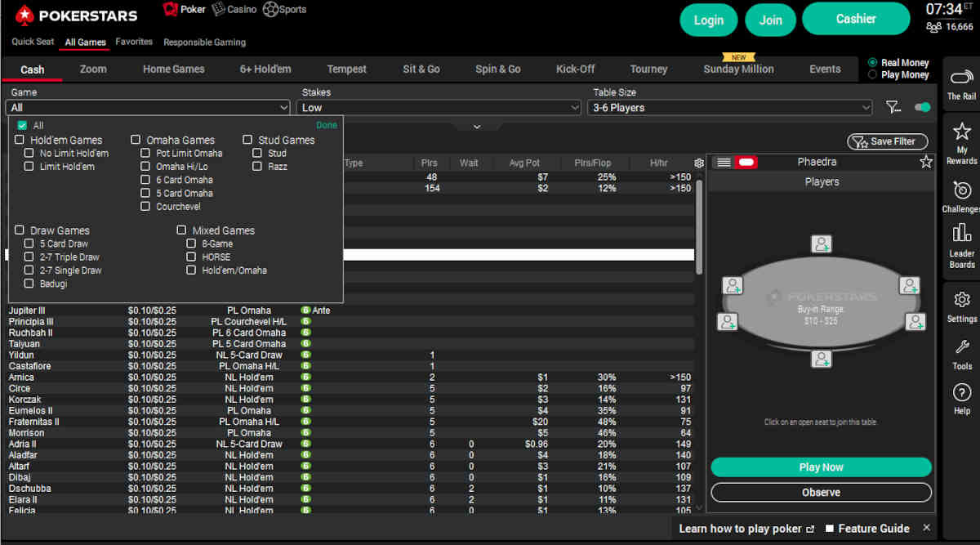Check the HORSE checkbox
The width and height of the screenshot is (980, 545).
pos(191,257)
